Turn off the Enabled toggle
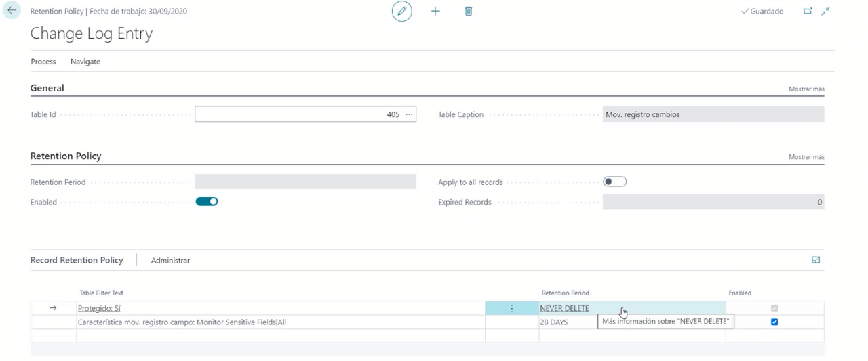868x361 pixels. click(x=206, y=202)
